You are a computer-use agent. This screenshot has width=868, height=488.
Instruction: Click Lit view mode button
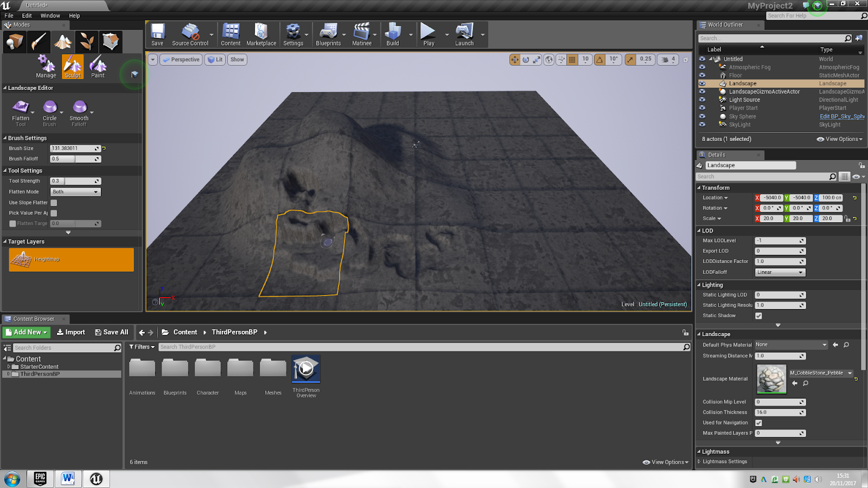(x=215, y=60)
